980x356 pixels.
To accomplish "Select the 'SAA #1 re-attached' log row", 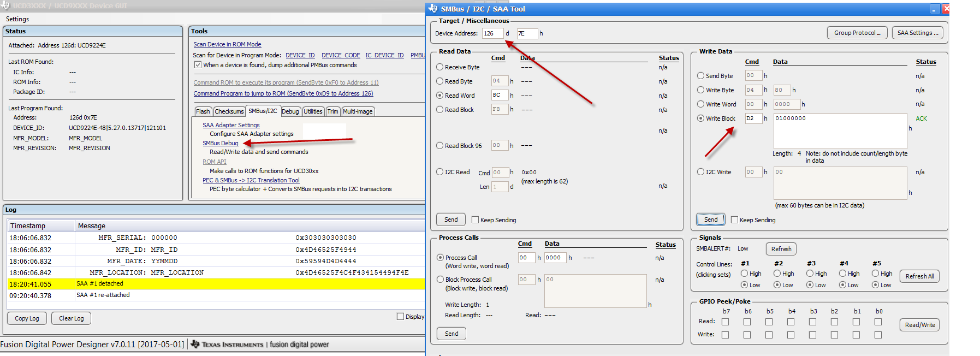I will (x=216, y=295).
